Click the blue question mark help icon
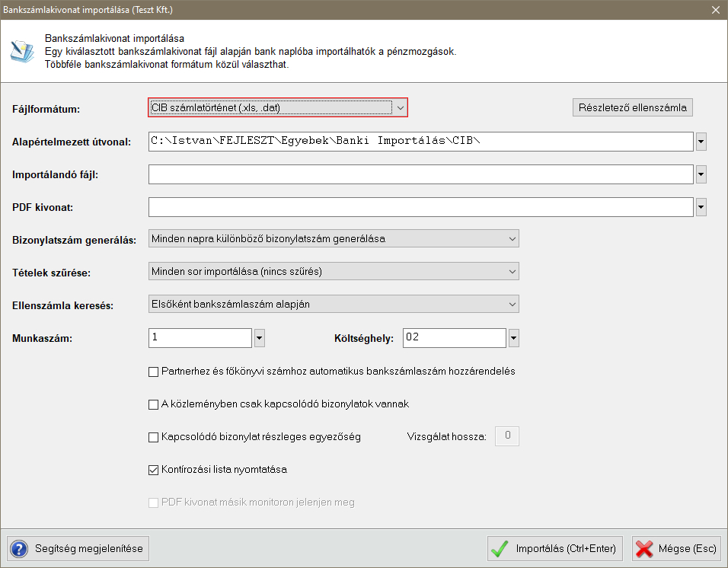728x568 pixels. point(20,548)
